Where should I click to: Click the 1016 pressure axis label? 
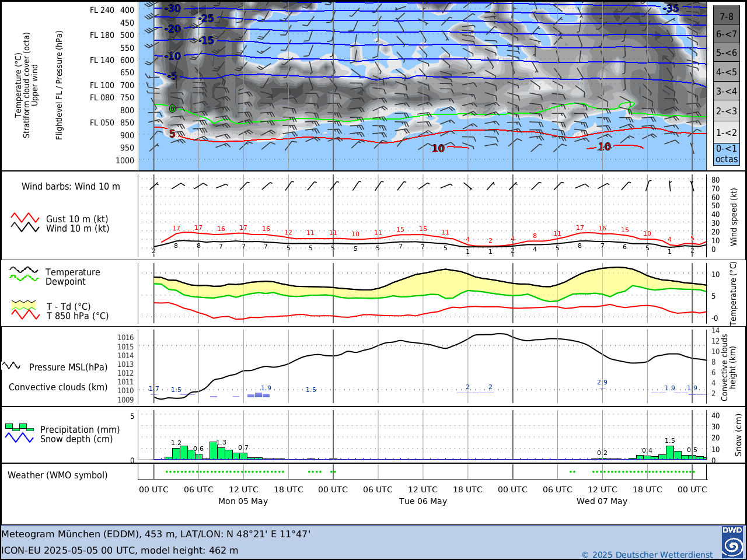[x=125, y=338]
